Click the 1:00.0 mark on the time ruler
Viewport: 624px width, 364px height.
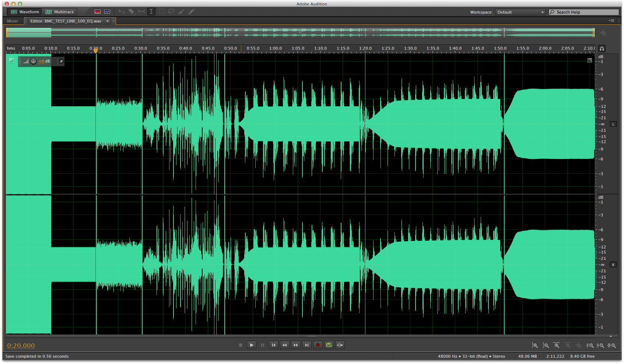276,48
